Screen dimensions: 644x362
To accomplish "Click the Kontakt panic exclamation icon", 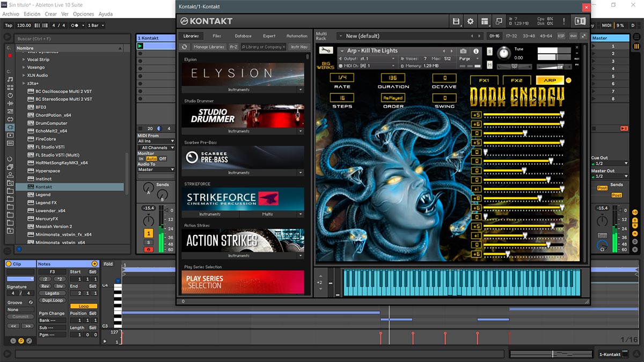I will tap(564, 21).
